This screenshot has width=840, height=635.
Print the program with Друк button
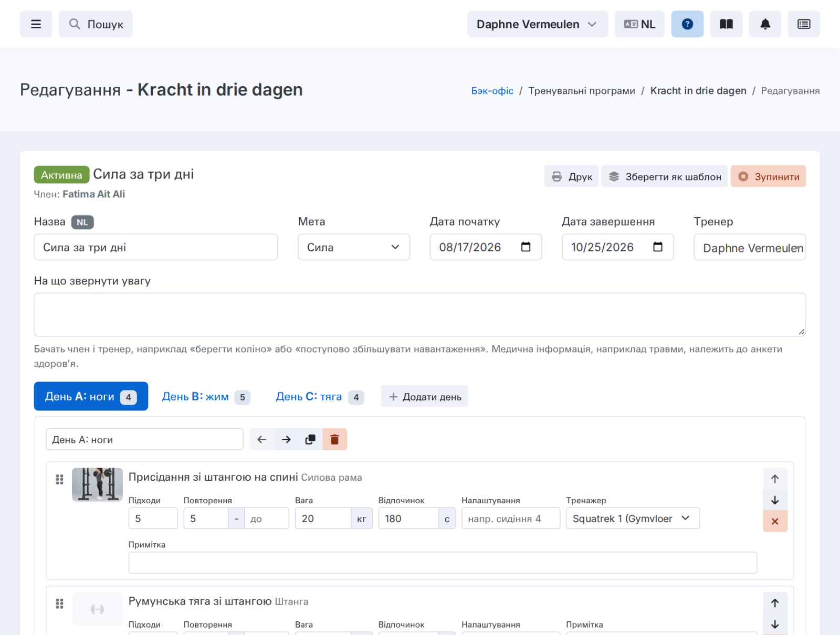(571, 177)
